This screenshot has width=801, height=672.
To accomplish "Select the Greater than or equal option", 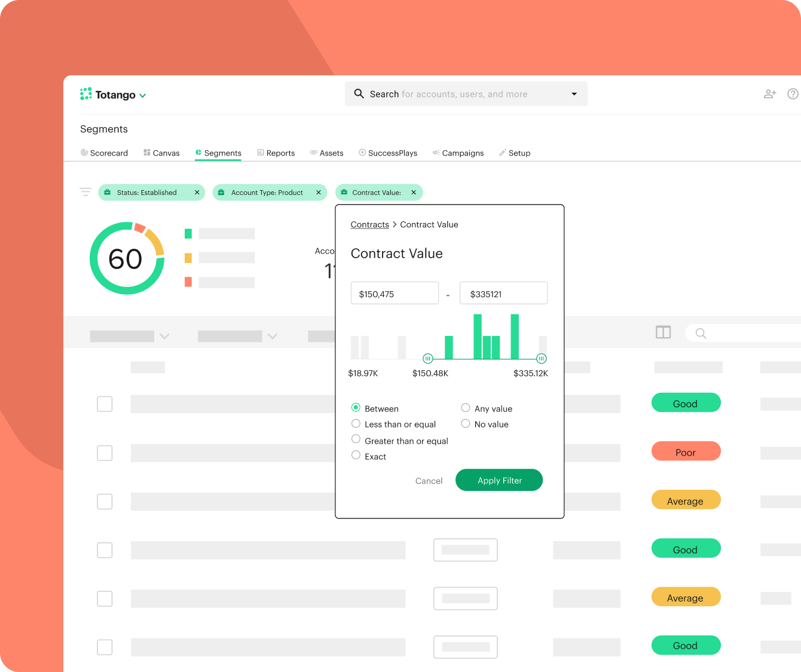I will 356,439.
